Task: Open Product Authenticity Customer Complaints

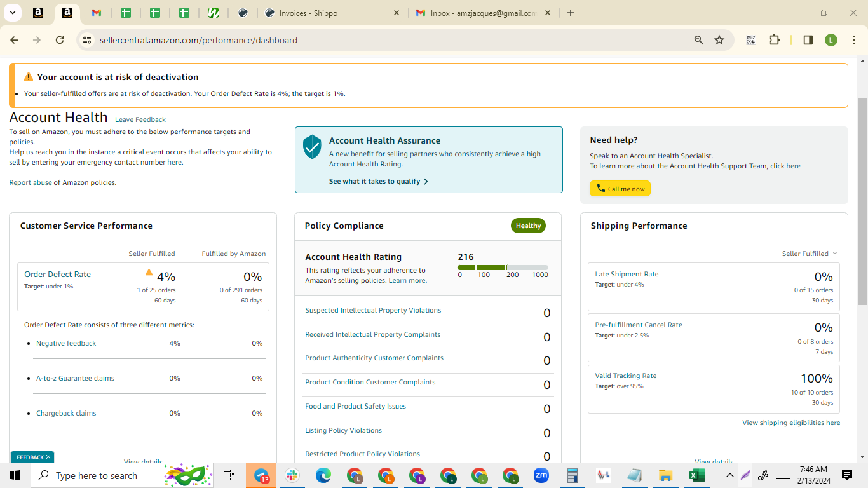Action: [374, 358]
